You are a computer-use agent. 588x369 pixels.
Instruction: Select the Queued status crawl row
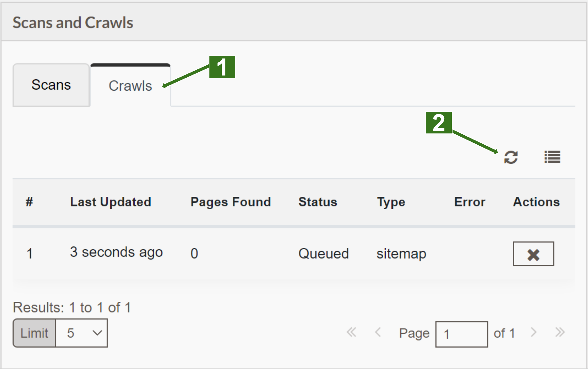pyautogui.click(x=294, y=253)
